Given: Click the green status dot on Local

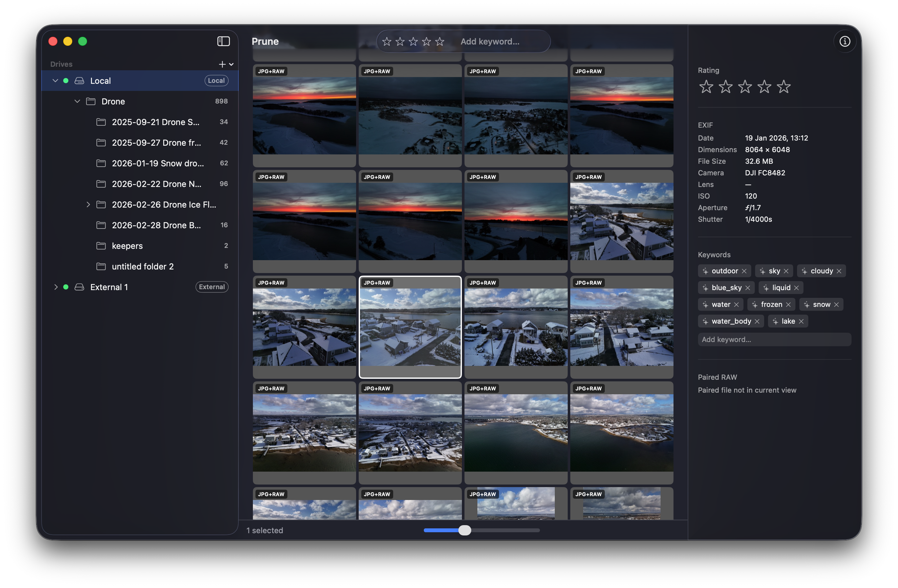Looking at the screenshot, I should [66, 81].
